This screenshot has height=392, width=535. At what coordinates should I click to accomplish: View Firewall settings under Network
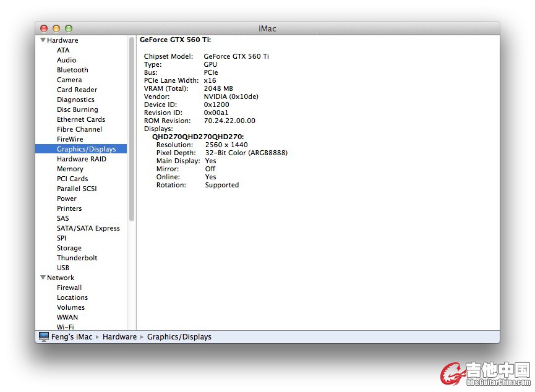[x=69, y=288]
